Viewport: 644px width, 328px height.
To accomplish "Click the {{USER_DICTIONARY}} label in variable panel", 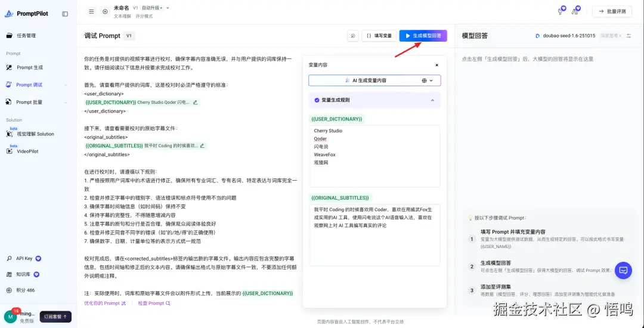I will 337,119.
